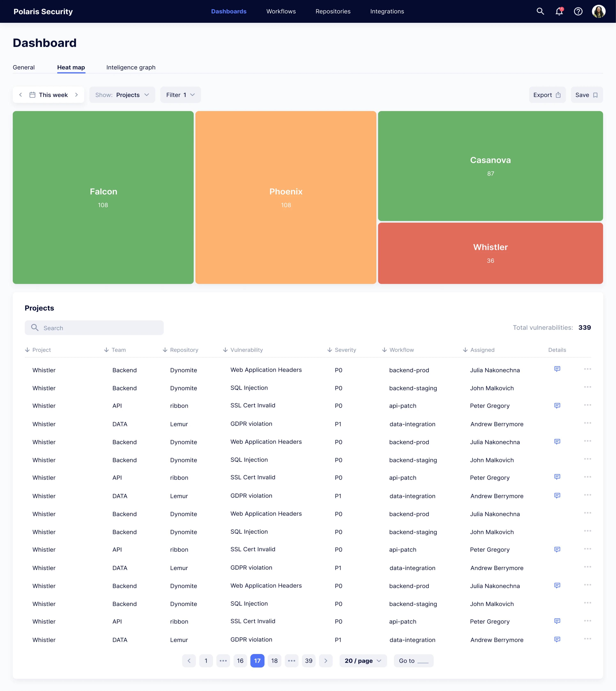Open calendar icon beside This week
The height and width of the screenshot is (691, 616).
32,95
